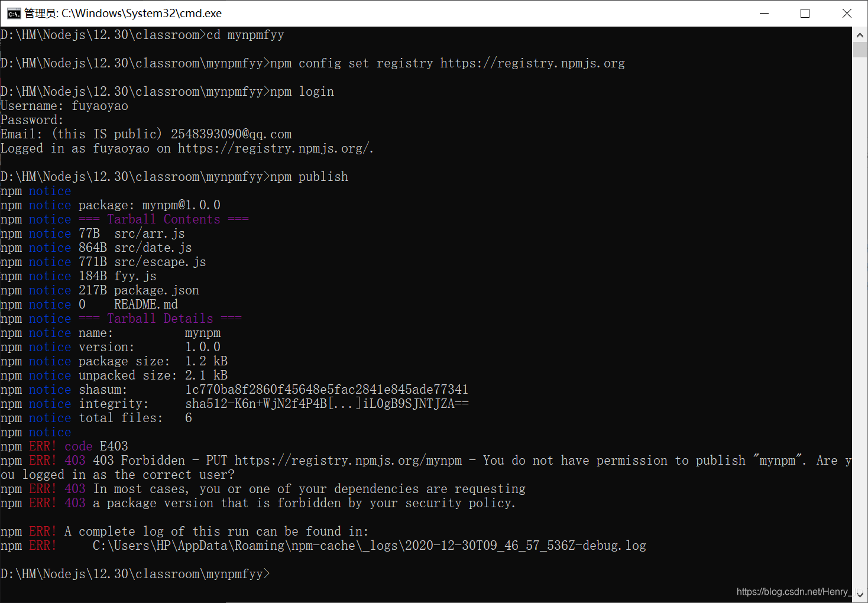Click the integrity sha512 value
This screenshot has height=603, width=868.
pyautogui.click(x=327, y=404)
